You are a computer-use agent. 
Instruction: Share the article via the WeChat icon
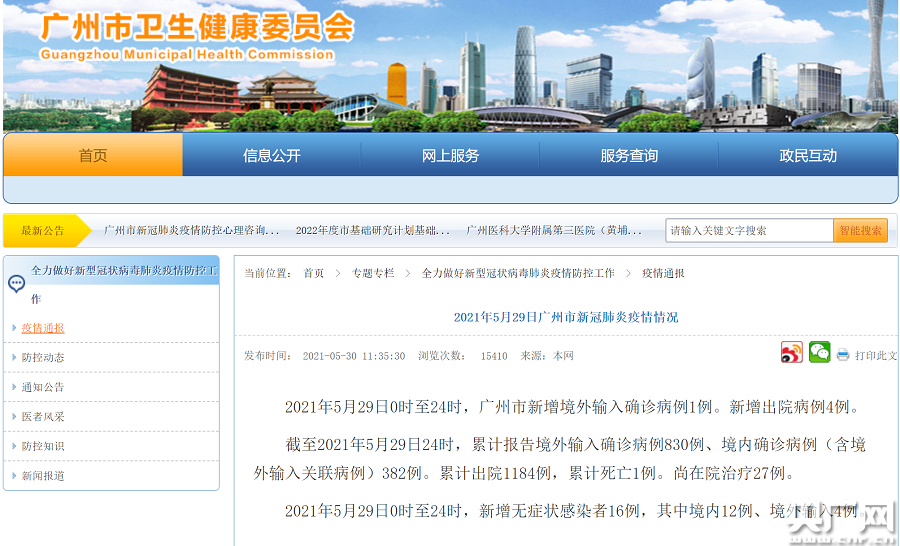pos(819,353)
